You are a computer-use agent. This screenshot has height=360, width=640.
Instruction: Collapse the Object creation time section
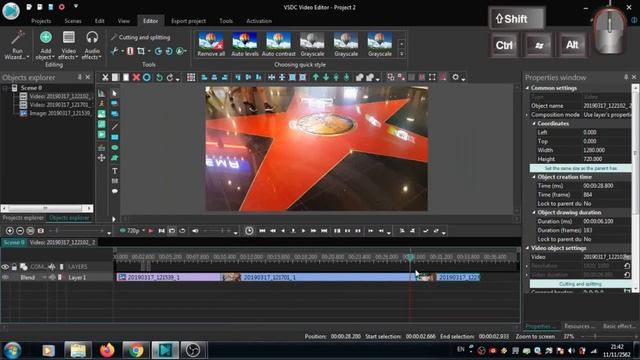tap(534, 177)
